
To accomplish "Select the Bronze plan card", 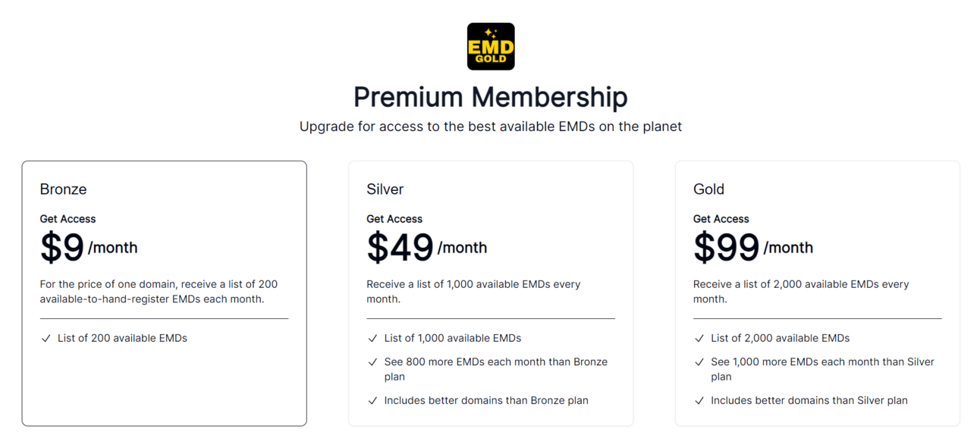I will point(165,293).
